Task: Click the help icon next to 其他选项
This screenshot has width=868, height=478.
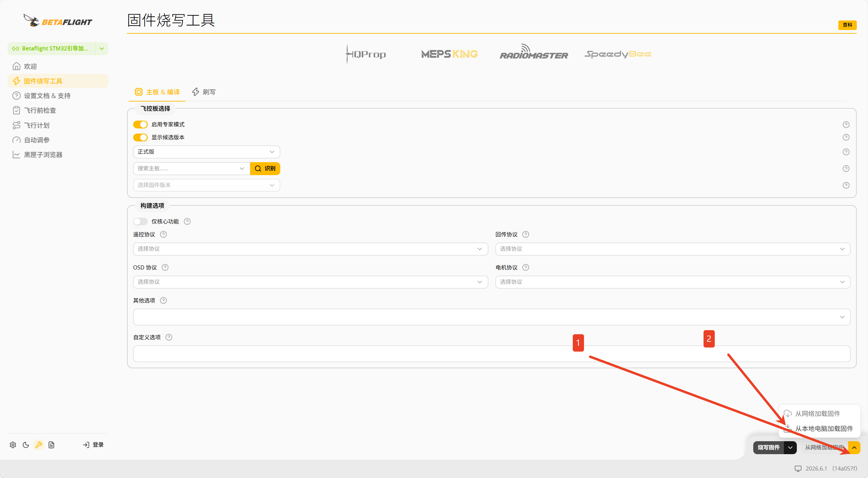Action: (x=163, y=300)
